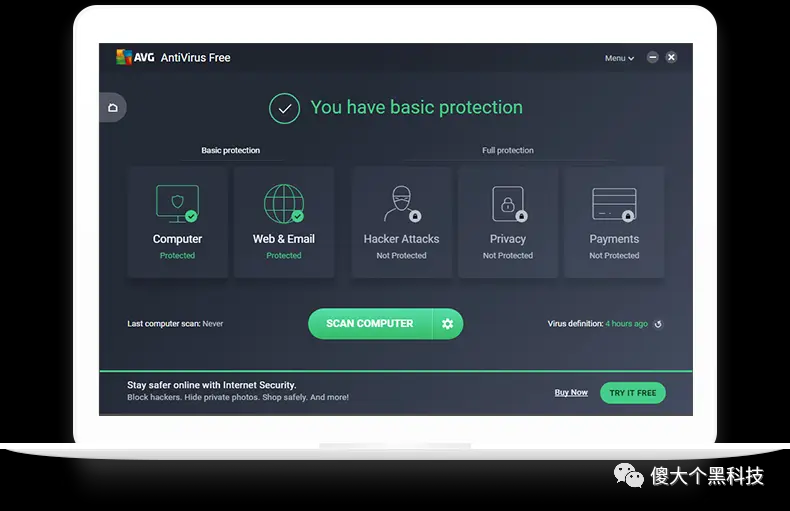This screenshot has height=511, width=790.
Task: Click the home icon on left edge
Action: click(113, 107)
